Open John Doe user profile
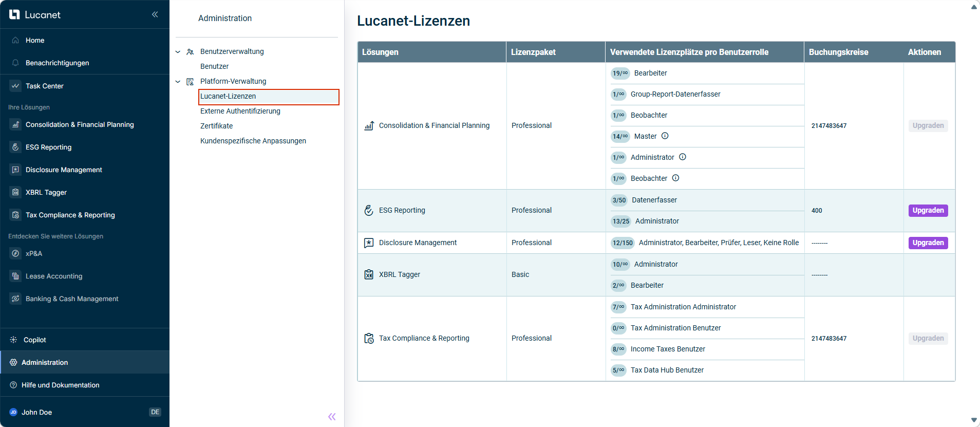Viewport: 980px width, 427px height. click(x=36, y=412)
